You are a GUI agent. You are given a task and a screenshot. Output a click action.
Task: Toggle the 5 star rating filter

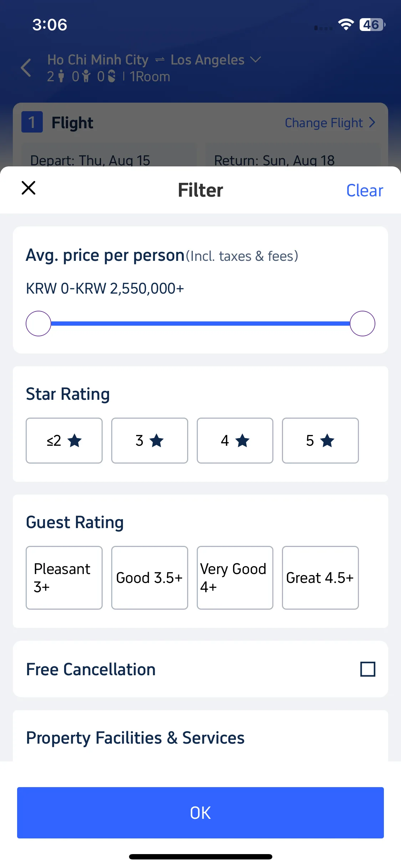pyautogui.click(x=320, y=440)
